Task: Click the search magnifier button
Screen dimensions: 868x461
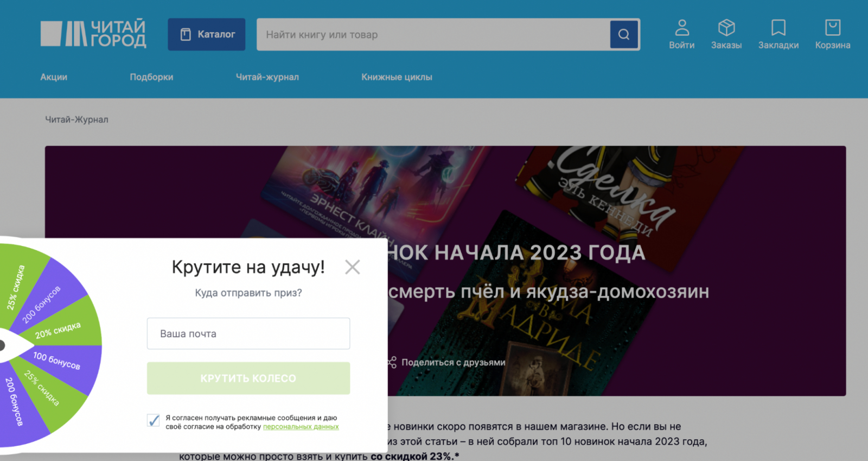Action: click(624, 34)
